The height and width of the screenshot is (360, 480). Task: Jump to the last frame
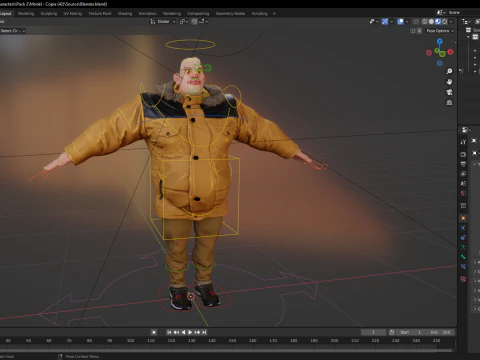[x=205, y=332]
